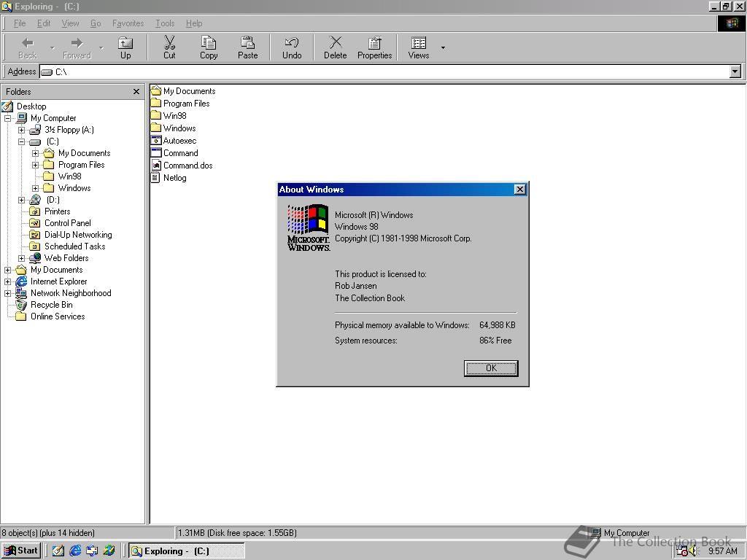Expand Program Files in the tree
This screenshot has height=560, width=747.
(x=35, y=165)
